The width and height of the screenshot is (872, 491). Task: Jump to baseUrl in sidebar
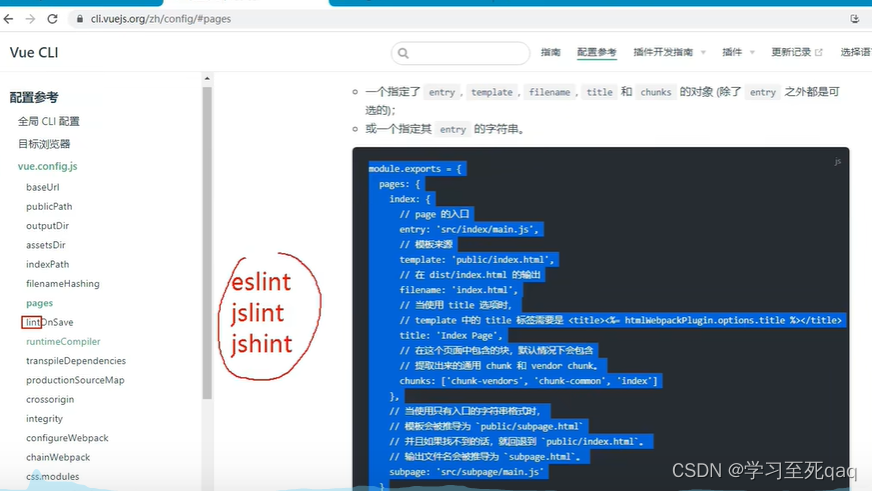coord(42,187)
